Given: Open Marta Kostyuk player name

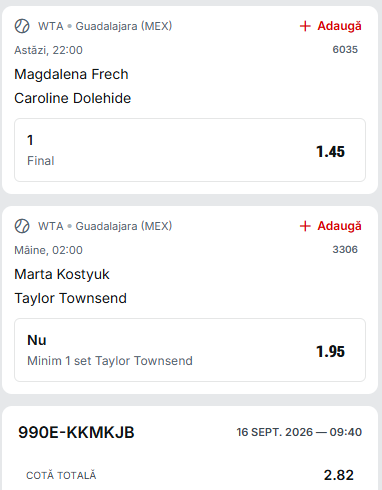Looking at the screenshot, I should pos(62,274).
